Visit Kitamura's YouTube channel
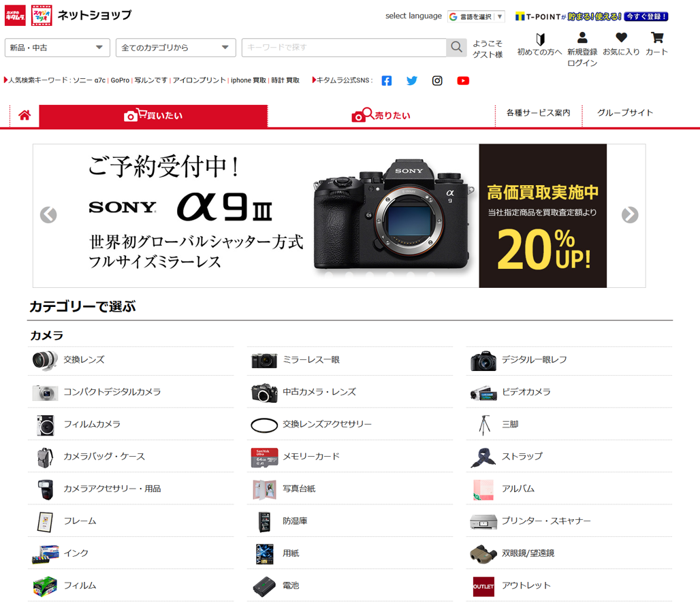Screen dimensions: 700x603 point(463,81)
